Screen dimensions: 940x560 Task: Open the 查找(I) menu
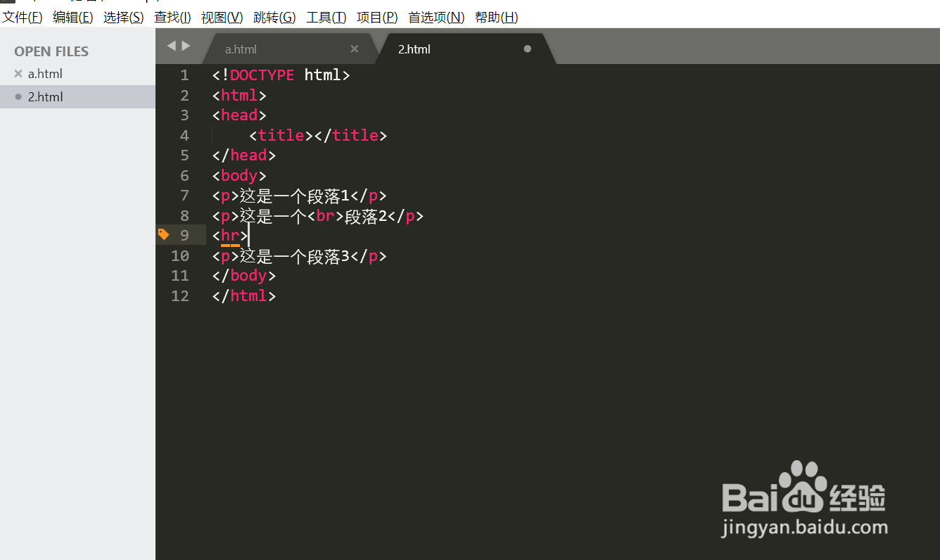pyautogui.click(x=173, y=18)
